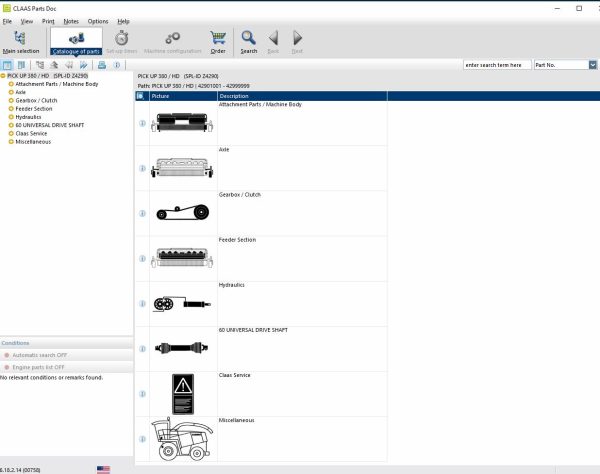
Task: Click info icon for Miscellaneous row
Action: [x=142, y=439]
